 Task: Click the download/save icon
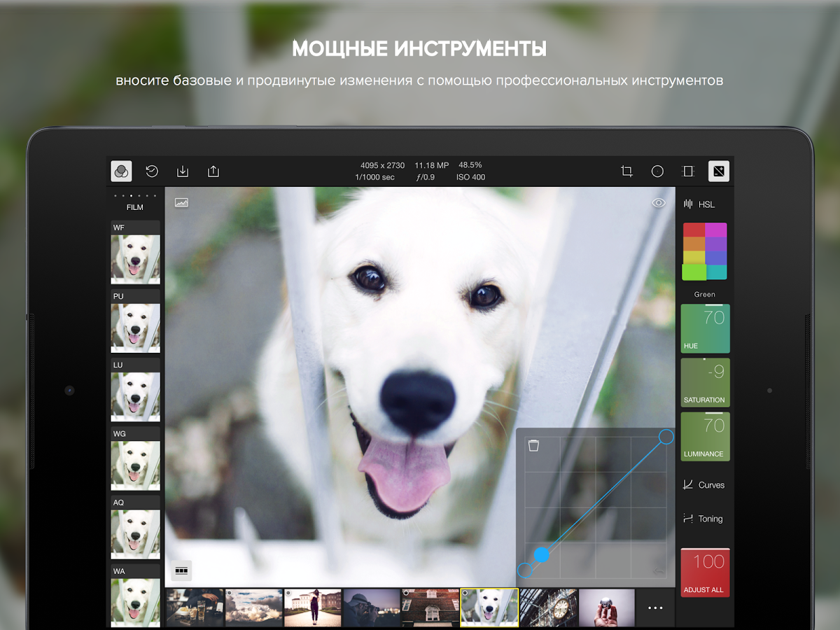coord(183,171)
